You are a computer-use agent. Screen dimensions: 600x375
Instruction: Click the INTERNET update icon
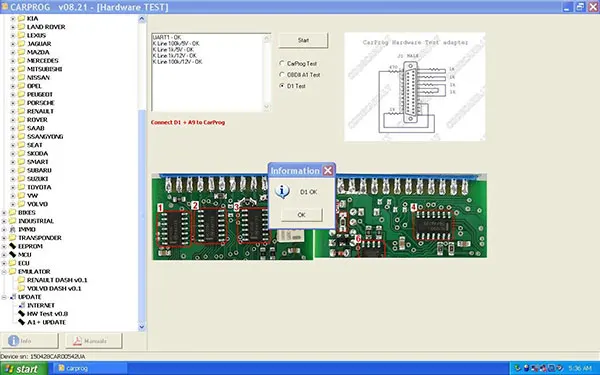[x=21, y=305]
